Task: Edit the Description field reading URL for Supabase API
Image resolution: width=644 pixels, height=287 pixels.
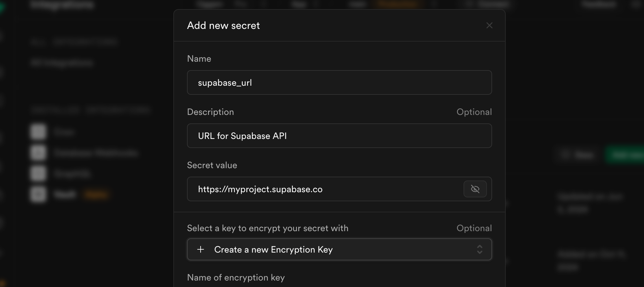Action: [339, 136]
